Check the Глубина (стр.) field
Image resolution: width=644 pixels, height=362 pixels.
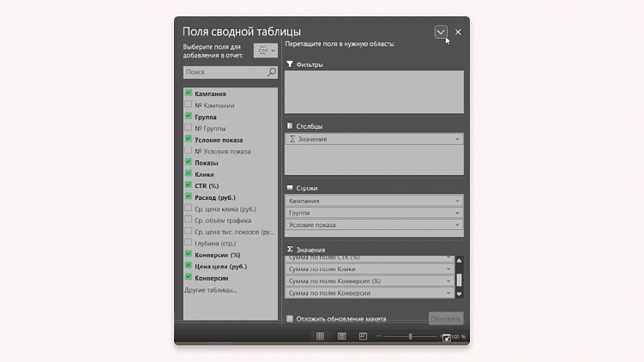(188, 243)
